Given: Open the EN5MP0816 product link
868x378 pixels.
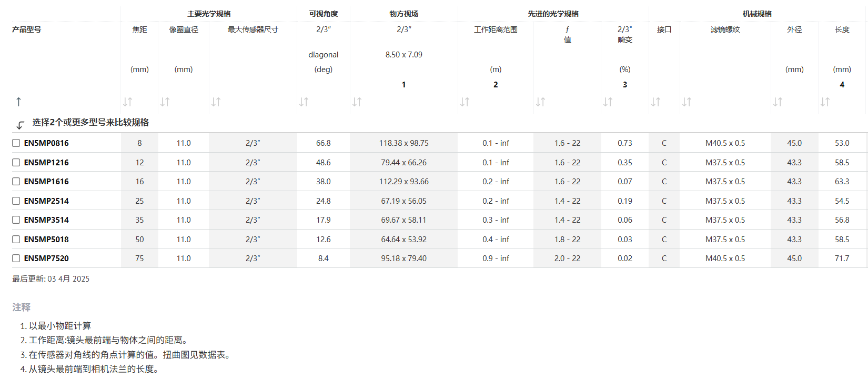Looking at the screenshot, I should coord(46,143).
